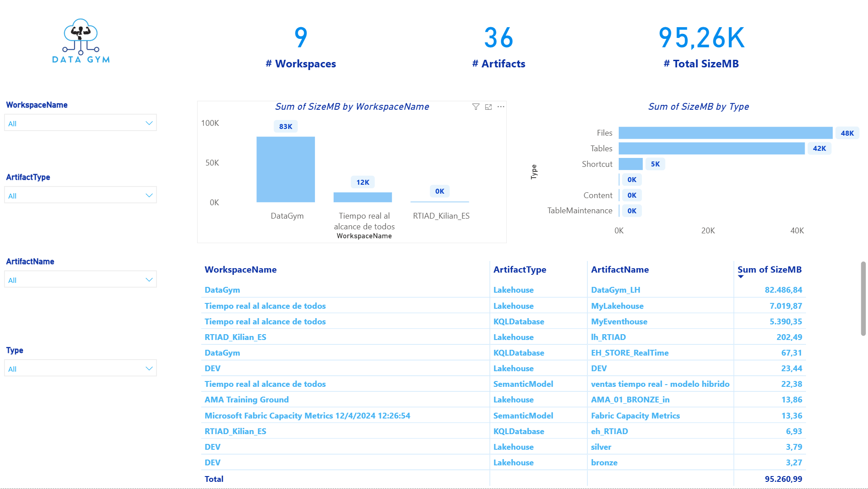Click sort arrow under Sum of SizeMB

click(x=741, y=277)
